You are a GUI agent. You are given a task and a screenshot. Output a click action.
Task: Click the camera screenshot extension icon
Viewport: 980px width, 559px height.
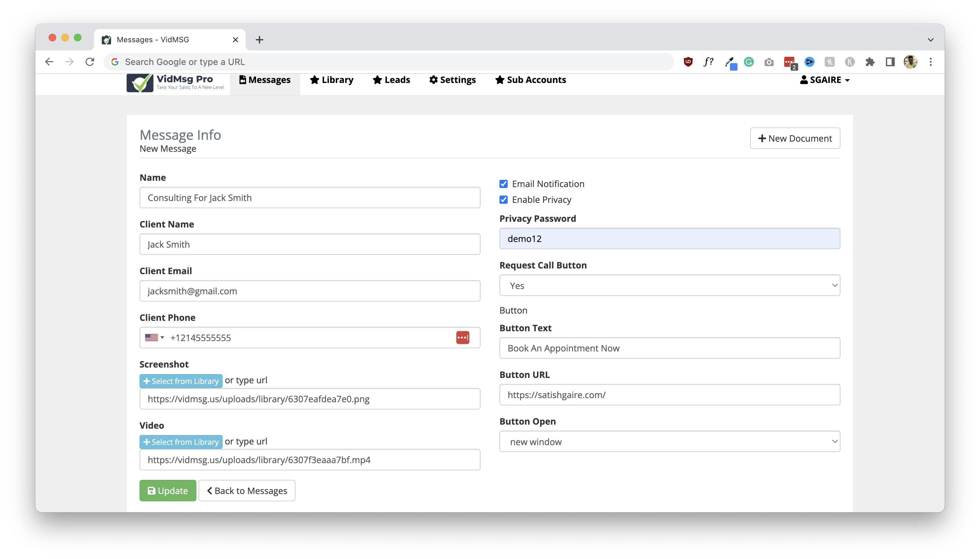click(x=769, y=62)
